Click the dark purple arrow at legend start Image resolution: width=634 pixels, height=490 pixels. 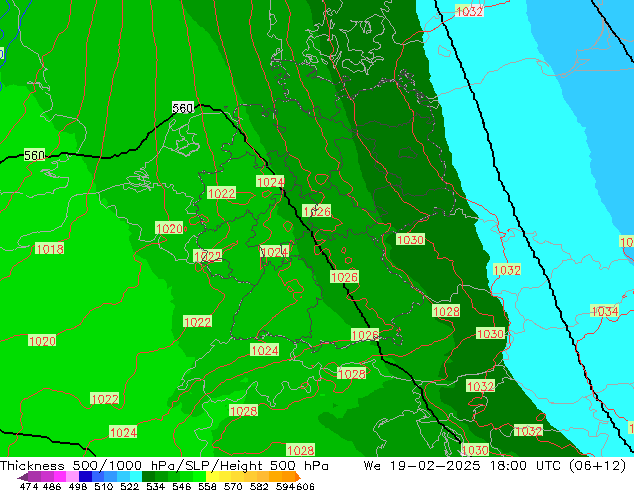click(23, 477)
